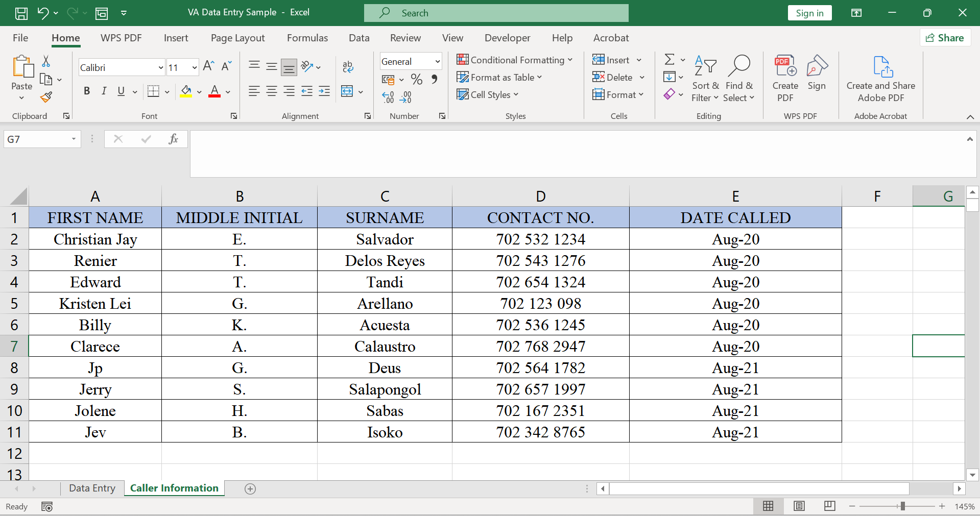Click the Save icon in title bar
The width and height of the screenshot is (980, 516).
click(21, 13)
